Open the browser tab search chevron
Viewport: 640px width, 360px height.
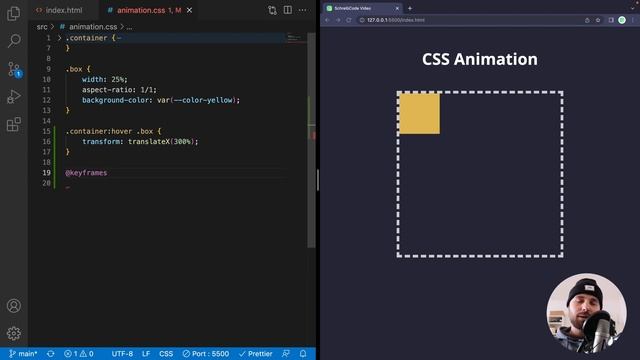pos(632,8)
